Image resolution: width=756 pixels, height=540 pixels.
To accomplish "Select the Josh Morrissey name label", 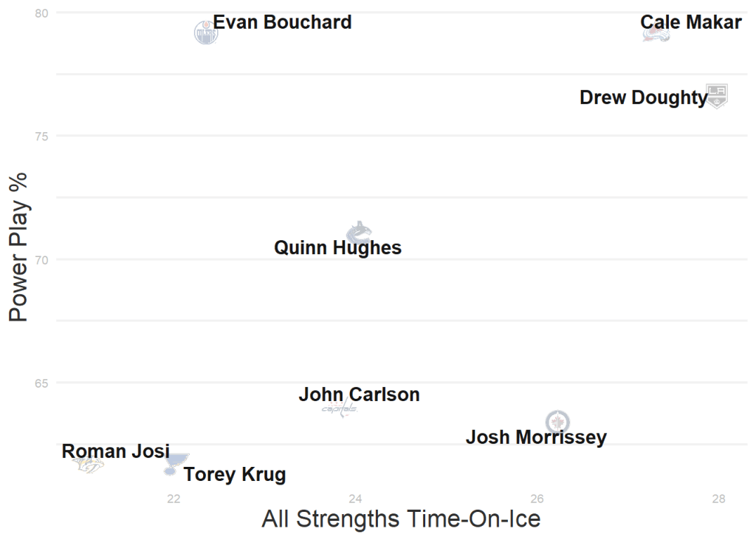I will (535, 437).
